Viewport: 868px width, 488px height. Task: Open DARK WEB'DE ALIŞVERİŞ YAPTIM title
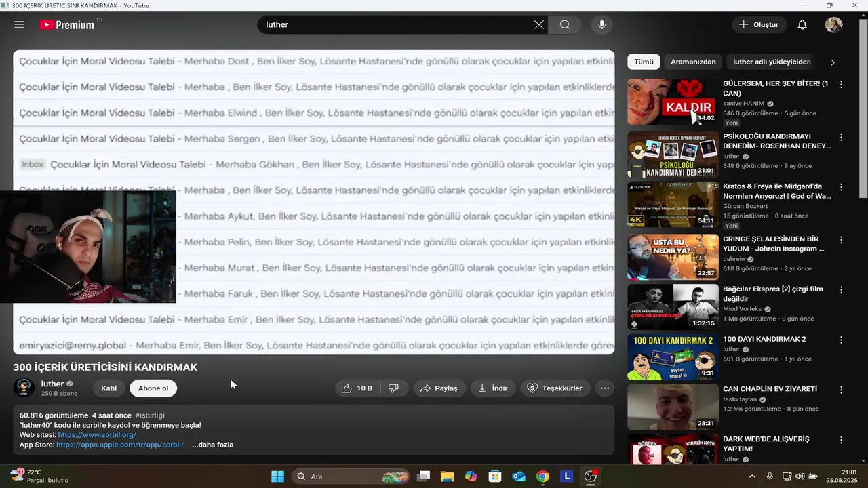point(766,444)
